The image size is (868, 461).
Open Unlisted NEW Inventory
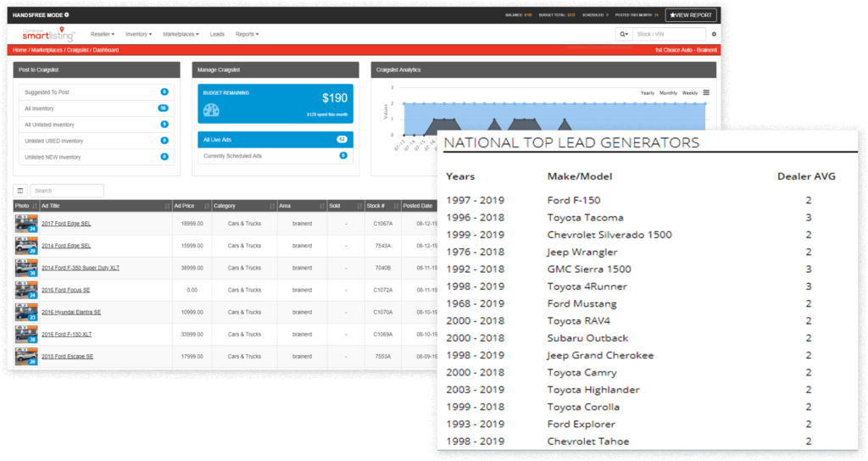[97, 157]
